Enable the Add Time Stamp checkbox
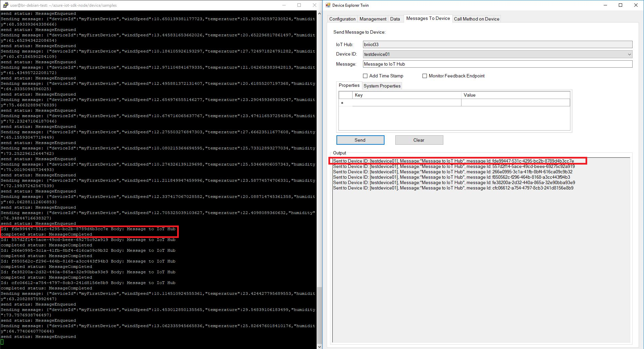The image size is (644, 349). (x=365, y=76)
